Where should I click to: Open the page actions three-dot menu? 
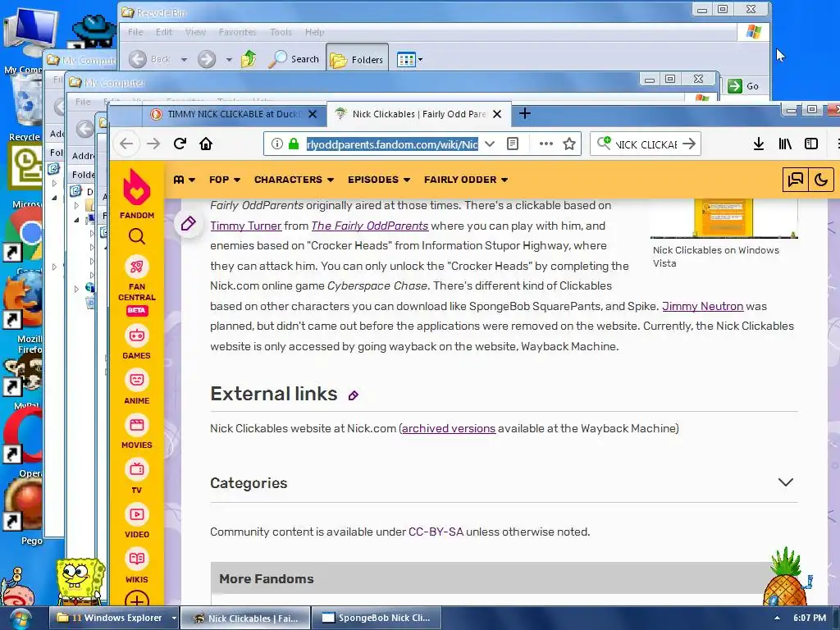click(546, 144)
